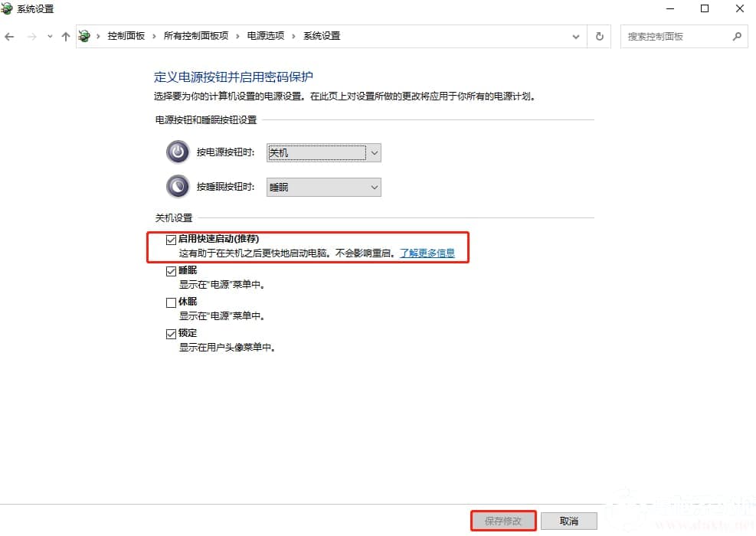Viewport: 756px width, 536px height.
Task: Click the 系统设置 window title bar icon
Action: (8, 8)
